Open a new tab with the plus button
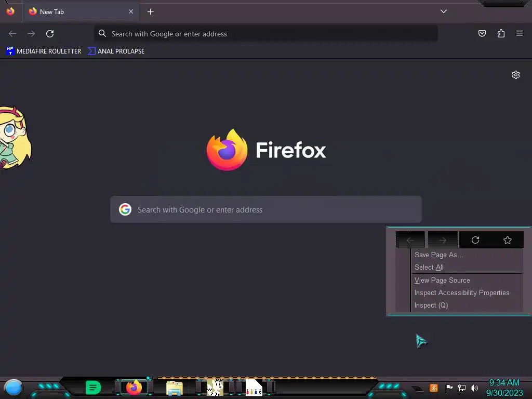This screenshot has width=532, height=399. pyautogui.click(x=150, y=12)
